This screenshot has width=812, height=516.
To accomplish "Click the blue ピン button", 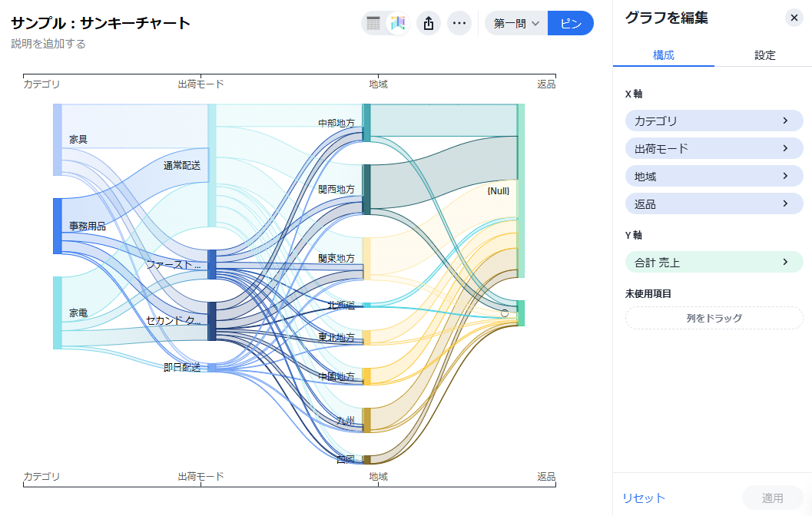I will (571, 23).
